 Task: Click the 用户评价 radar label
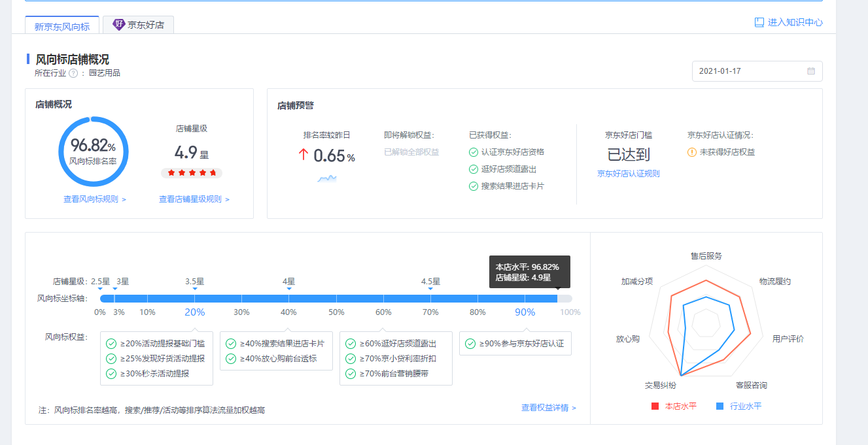788,339
